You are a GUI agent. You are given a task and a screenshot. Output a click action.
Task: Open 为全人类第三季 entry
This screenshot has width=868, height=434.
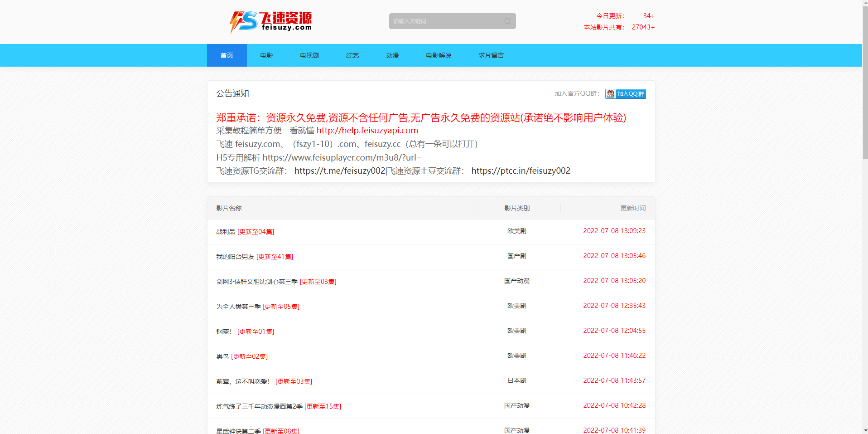click(x=258, y=307)
